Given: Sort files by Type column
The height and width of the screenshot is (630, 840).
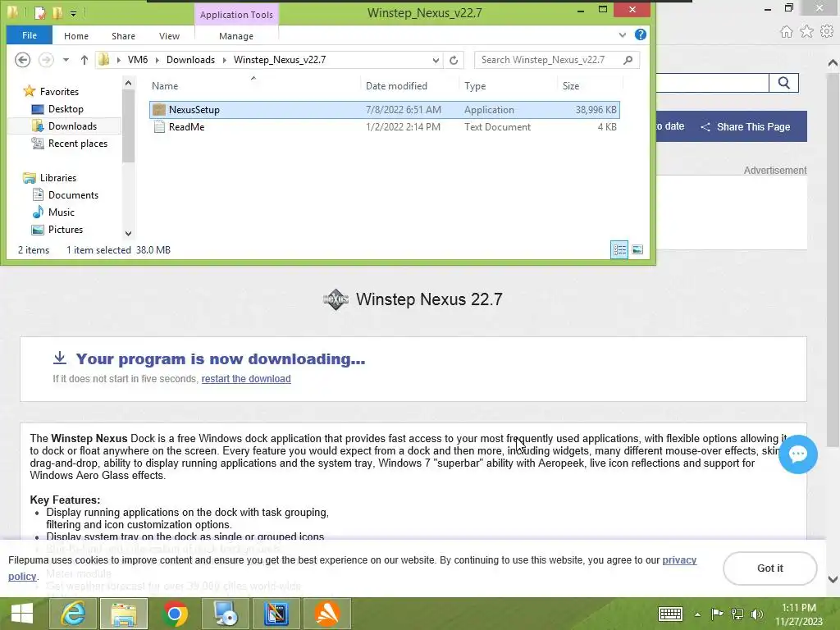Looking at the screenshot, I should pyautogui.click(x=509, y=85).
